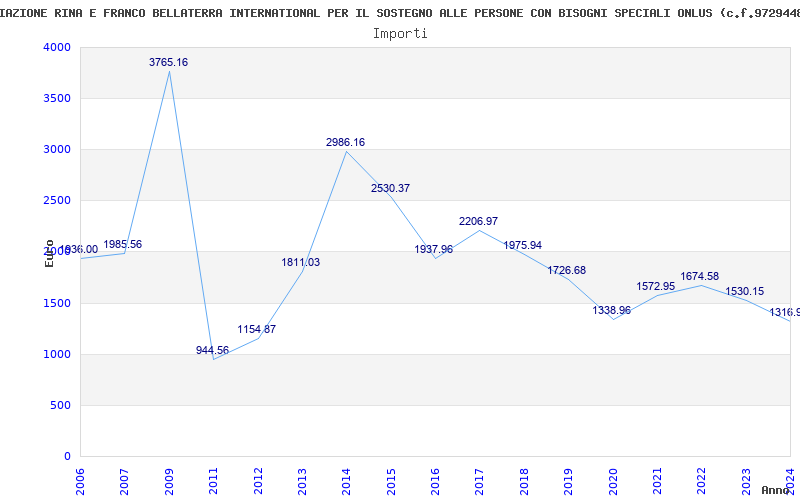Select the 2500 y-axis tick label
The height and width of the screenshot is (500, 800).
click(57, 201)
